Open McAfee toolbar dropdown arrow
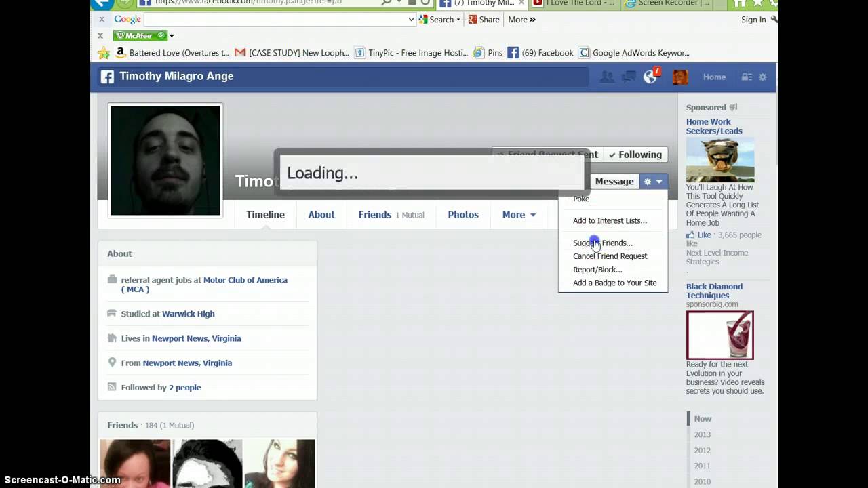The width and height of the screenshot is (868, 488). (x=172, y=35)
